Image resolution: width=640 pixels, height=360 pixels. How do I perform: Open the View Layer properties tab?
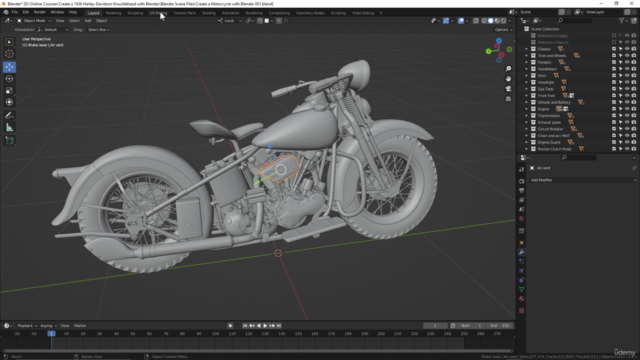point(522,200)
